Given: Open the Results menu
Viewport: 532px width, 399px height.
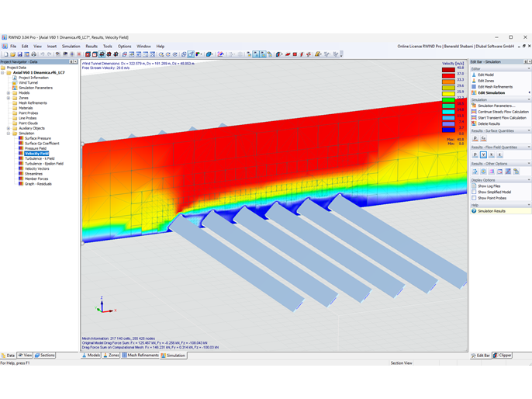Looking at the screenshot, I should [92, 46].
